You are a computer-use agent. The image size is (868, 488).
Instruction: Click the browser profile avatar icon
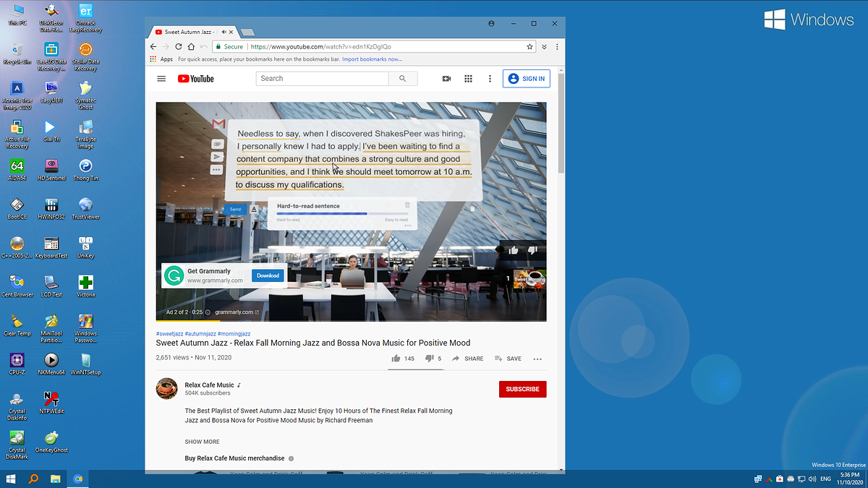(492, 24)
